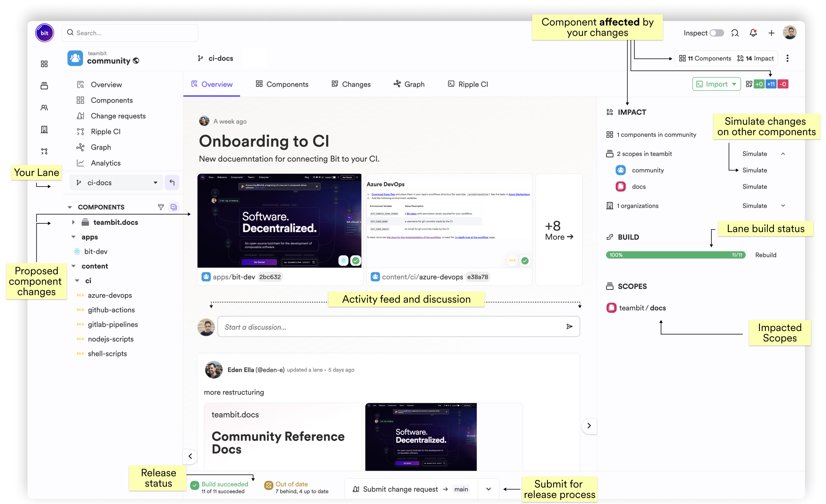Collapse the COMPONENTS section
Viewport: 826px width, 504px height.
(70, 207)
